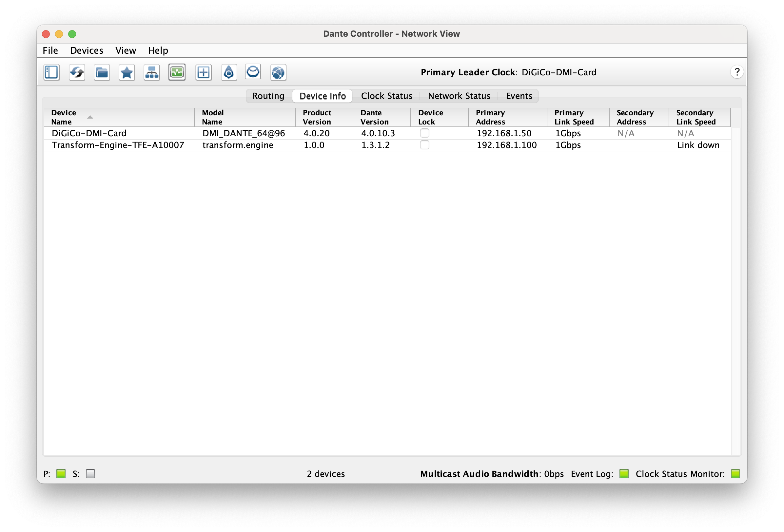Switch to the Clock Status tab

[387, 96]
